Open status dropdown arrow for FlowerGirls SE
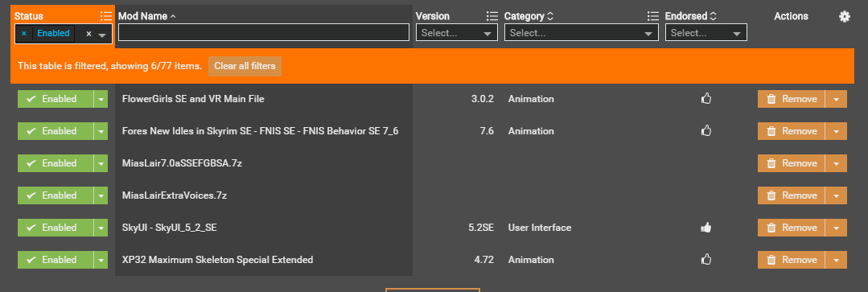Screen dimensions: 868x292 [101, 99]
